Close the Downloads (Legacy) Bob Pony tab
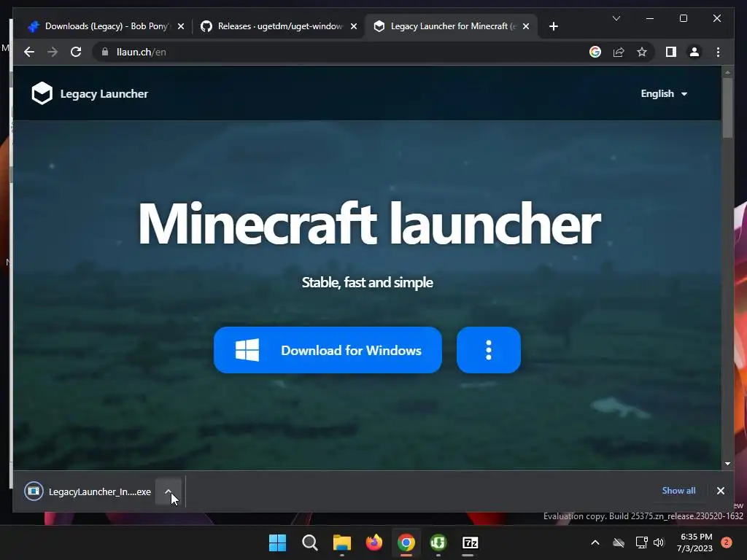Viewport: 747px width, 560px height. 181,26
